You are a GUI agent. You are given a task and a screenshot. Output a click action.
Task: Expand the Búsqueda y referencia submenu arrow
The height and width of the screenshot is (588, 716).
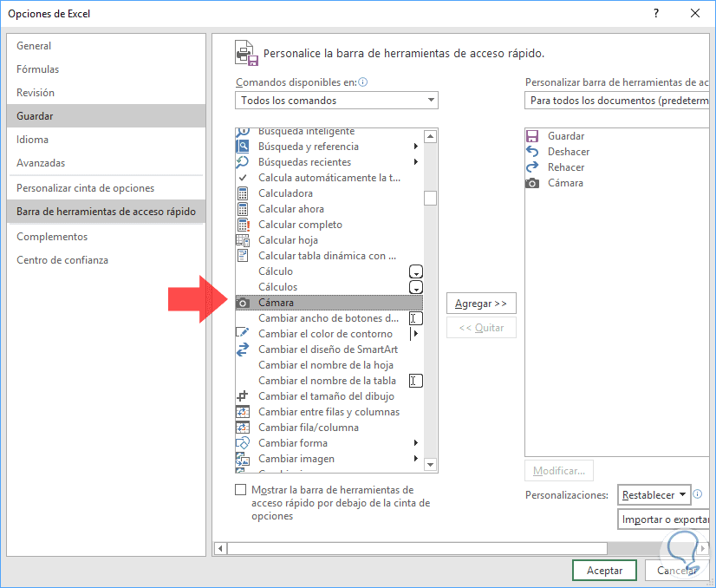415,147
